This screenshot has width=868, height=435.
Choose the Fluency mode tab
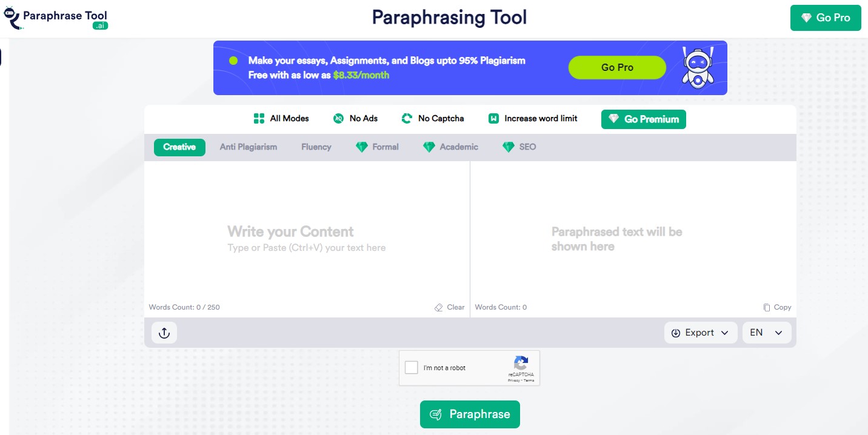click(316, 147)
